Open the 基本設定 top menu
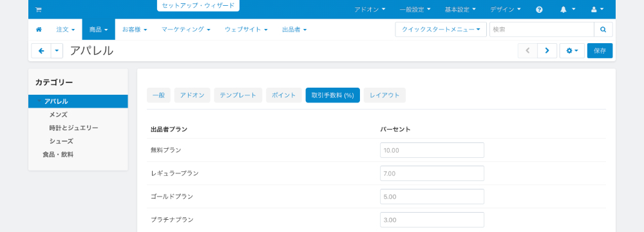644x232 pixels. 460,10
